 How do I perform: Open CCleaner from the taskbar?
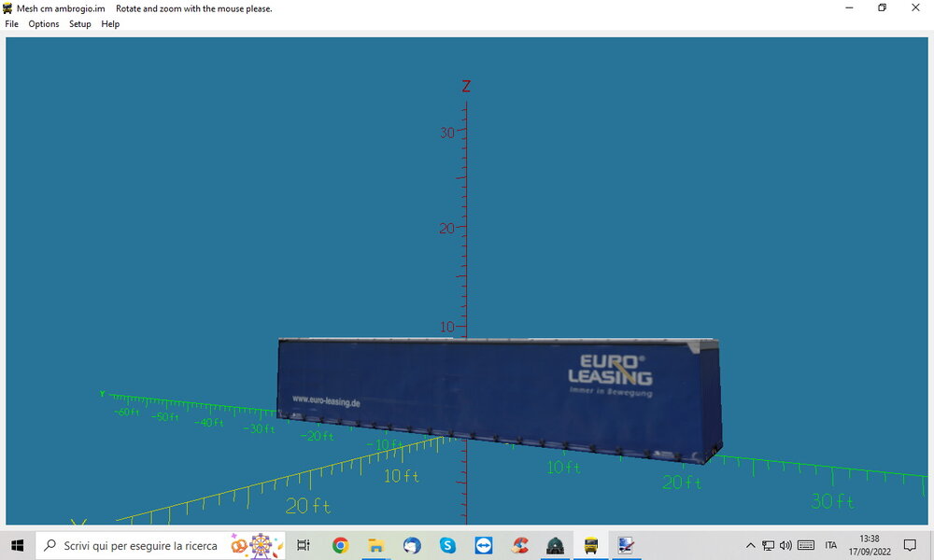(x=519, y=545)
